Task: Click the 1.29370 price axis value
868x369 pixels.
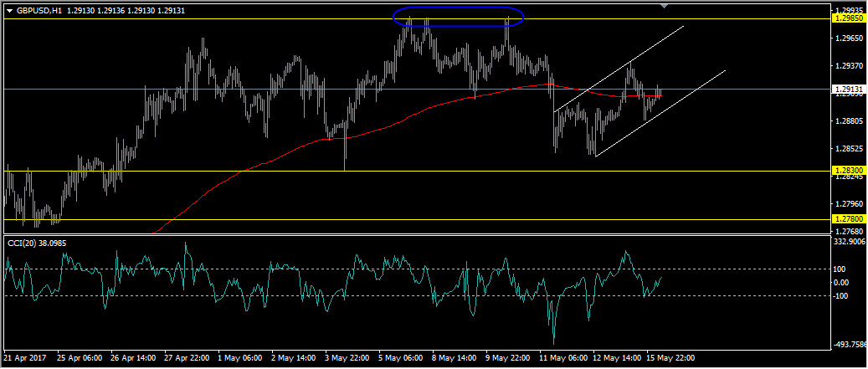Action: point(850,66)
